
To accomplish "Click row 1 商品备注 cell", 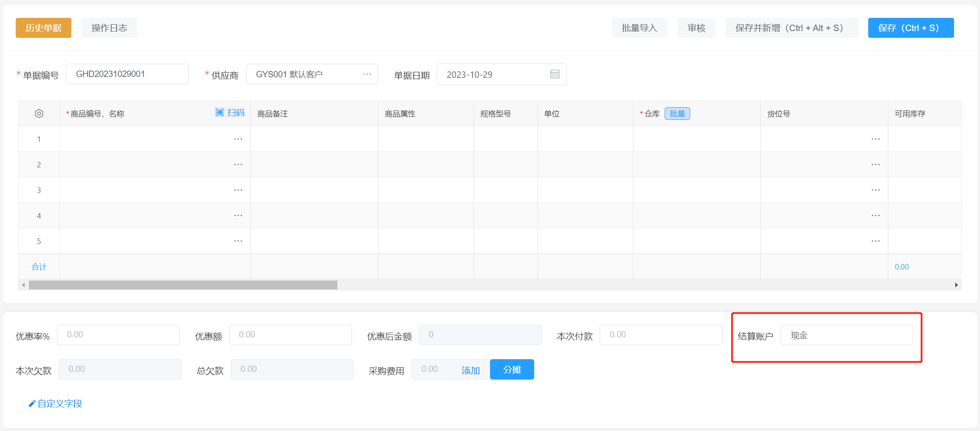I will (x=314, y=139).
